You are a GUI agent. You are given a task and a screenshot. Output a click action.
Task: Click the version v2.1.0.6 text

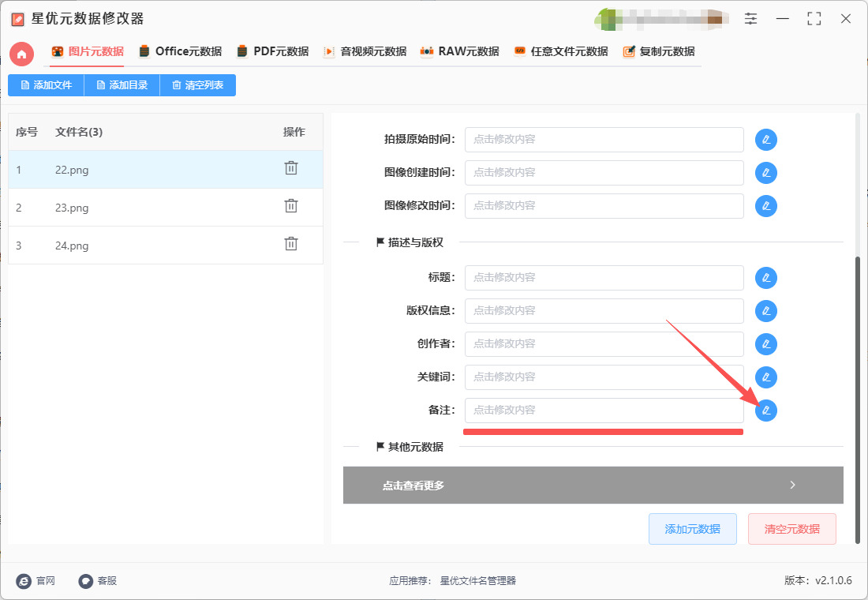point(817,580)
